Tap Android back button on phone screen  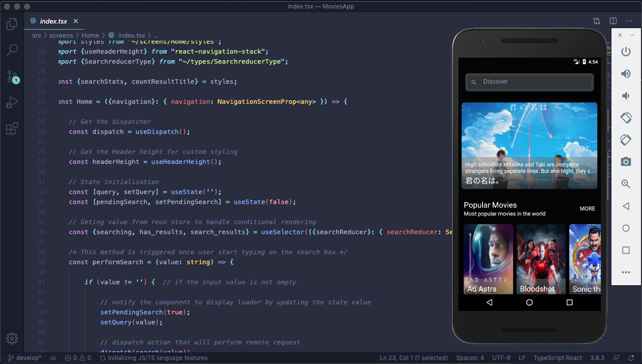coord(490,302)
